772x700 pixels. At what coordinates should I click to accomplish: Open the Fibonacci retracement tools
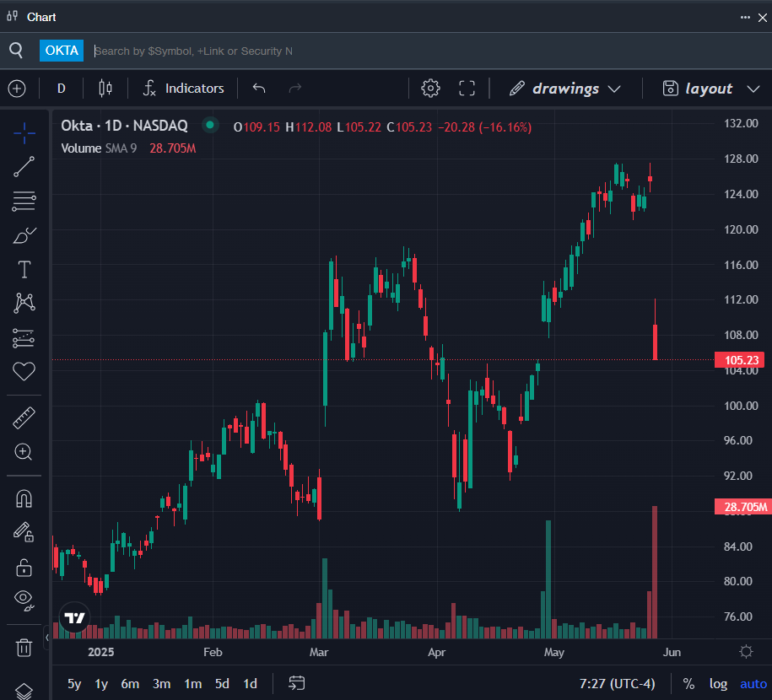[x=24, y=202]
